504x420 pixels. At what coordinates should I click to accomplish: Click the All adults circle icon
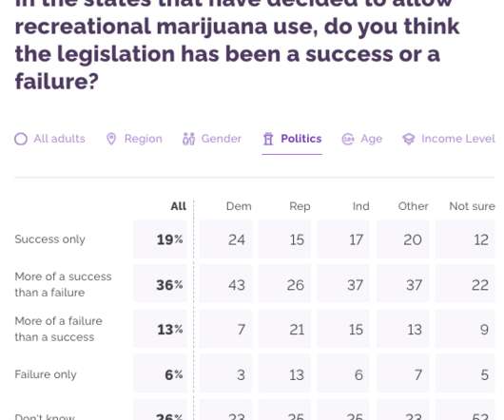point(21,139)
